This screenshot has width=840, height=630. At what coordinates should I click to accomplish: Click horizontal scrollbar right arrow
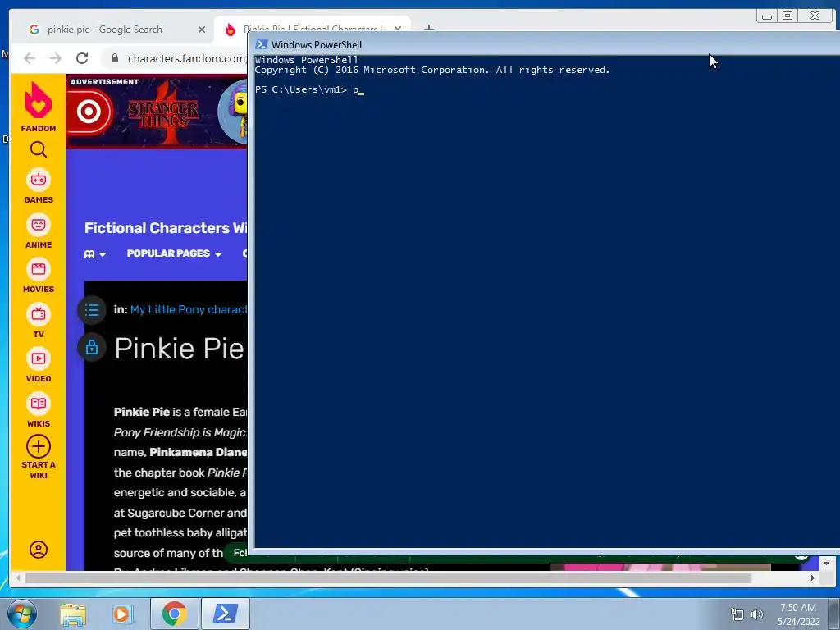pos(813,578)
